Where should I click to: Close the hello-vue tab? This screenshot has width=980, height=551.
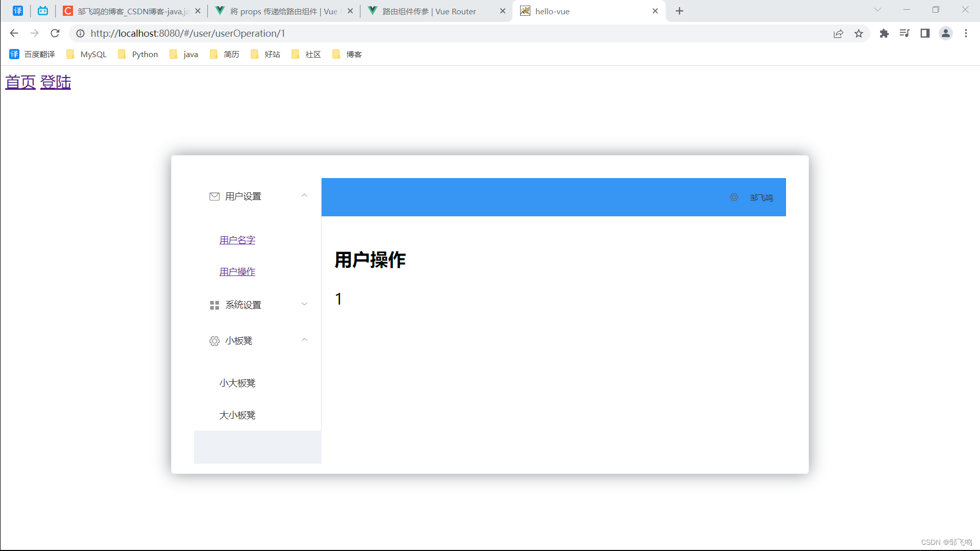655,11
